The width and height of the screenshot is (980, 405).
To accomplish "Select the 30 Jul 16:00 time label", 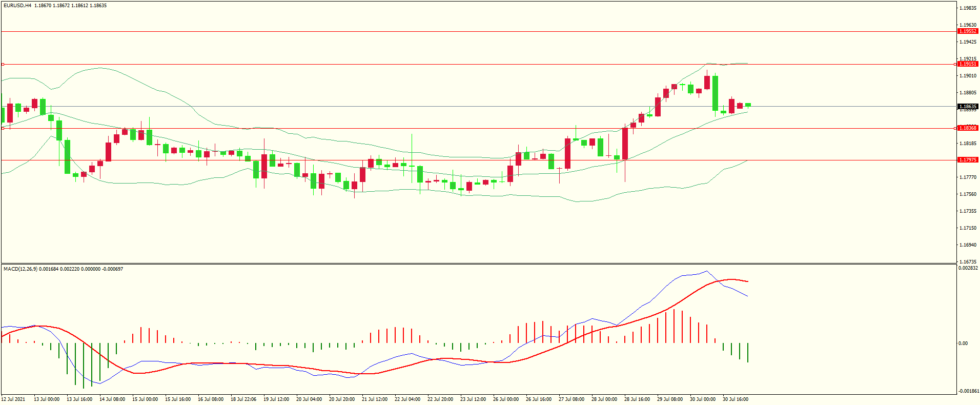I will (736, 399).
